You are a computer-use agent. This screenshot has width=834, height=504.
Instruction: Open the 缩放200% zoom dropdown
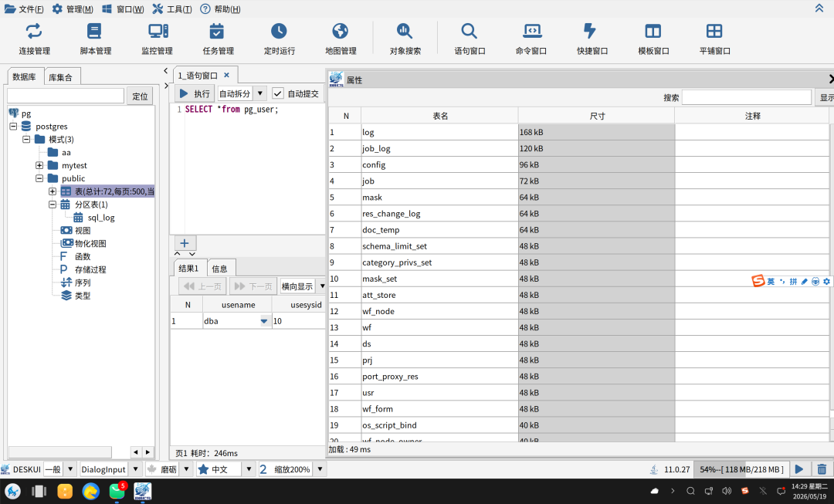point(320,469)
